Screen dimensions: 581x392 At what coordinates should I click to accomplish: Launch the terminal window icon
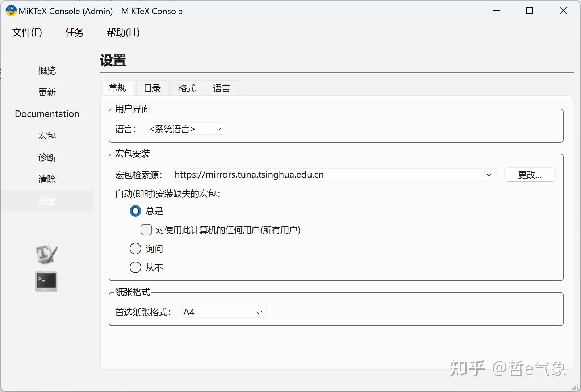point(46,281)
